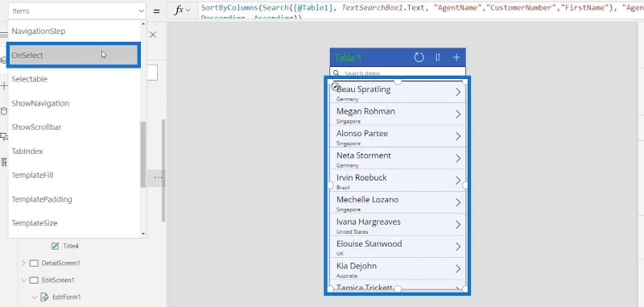644x307 pixels.
Task: Collapse the EditScreen1 tree node
Action: coord(23,280)
